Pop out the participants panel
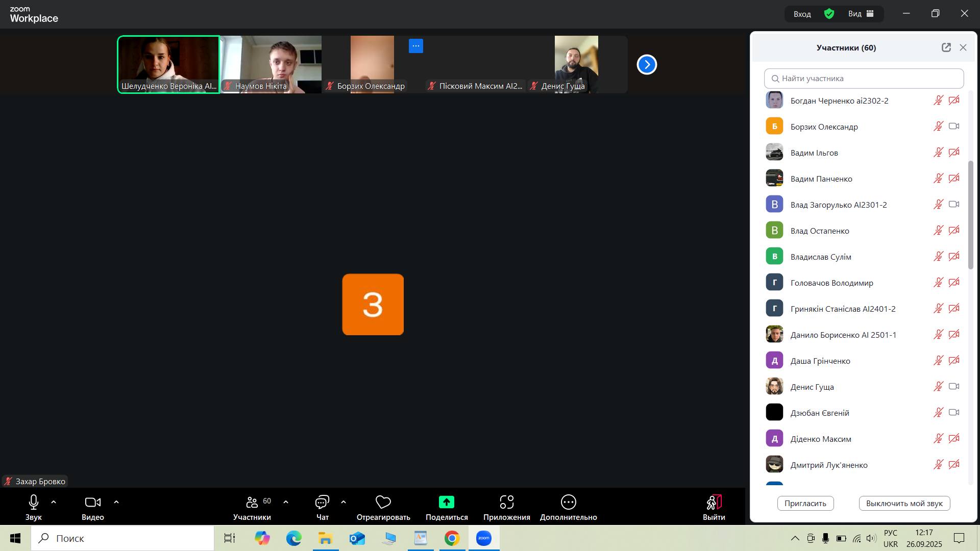This screenshot has width=980, height=551. point(946,47)
